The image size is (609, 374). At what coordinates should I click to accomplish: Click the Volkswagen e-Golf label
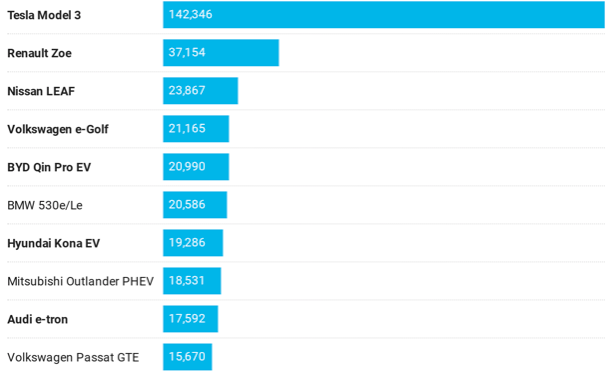click(x=58, y=129)
